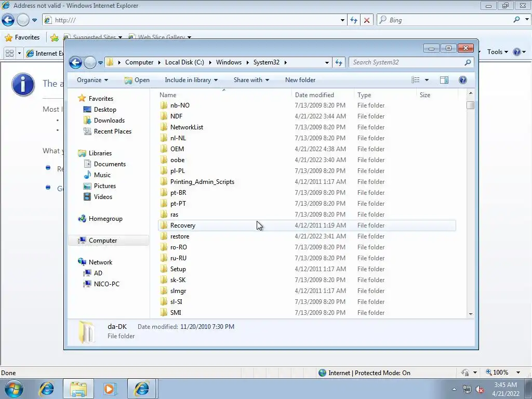Click muted volume tray icon

tap(480, 390)
